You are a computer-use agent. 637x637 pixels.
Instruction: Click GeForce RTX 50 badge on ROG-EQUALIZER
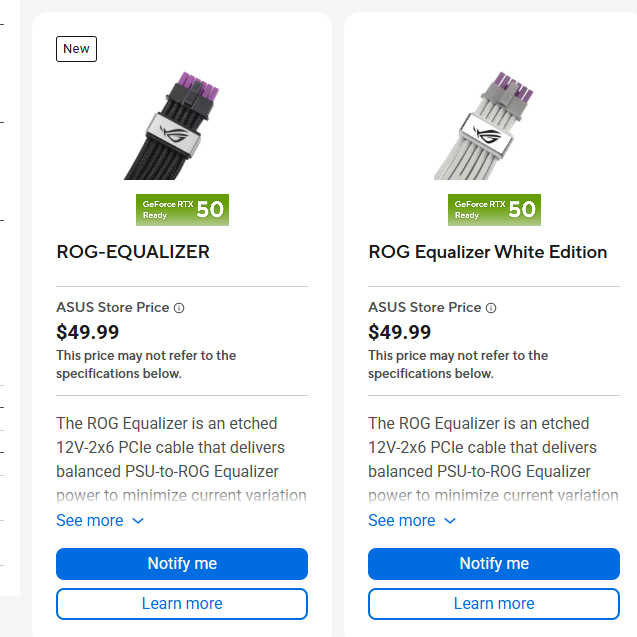click(182, 209)
